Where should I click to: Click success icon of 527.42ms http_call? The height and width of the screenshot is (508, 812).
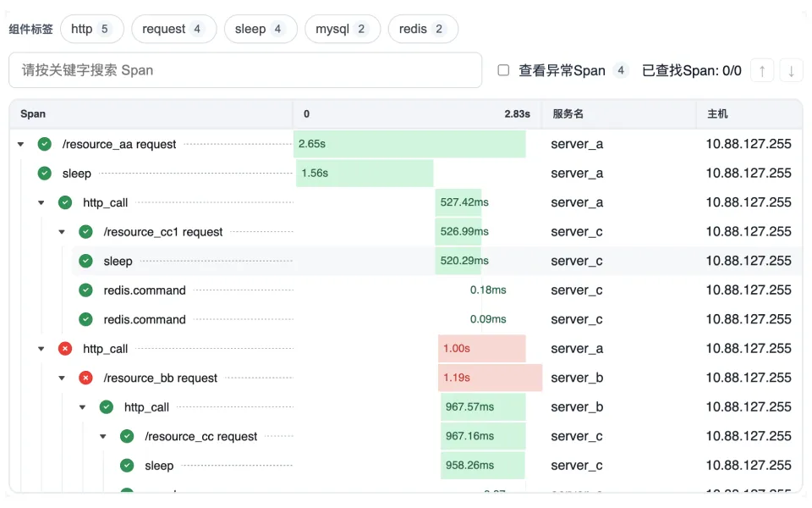pos(65,202)
